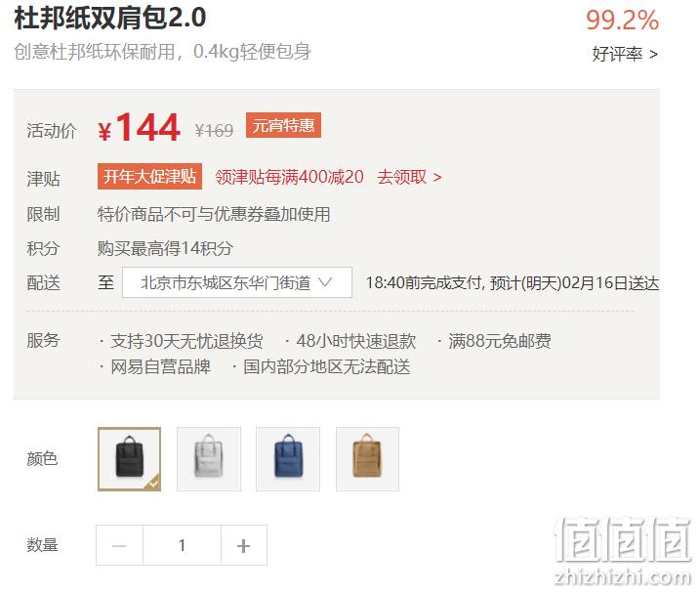Decrease quantity with minus button

coord(119,545)
